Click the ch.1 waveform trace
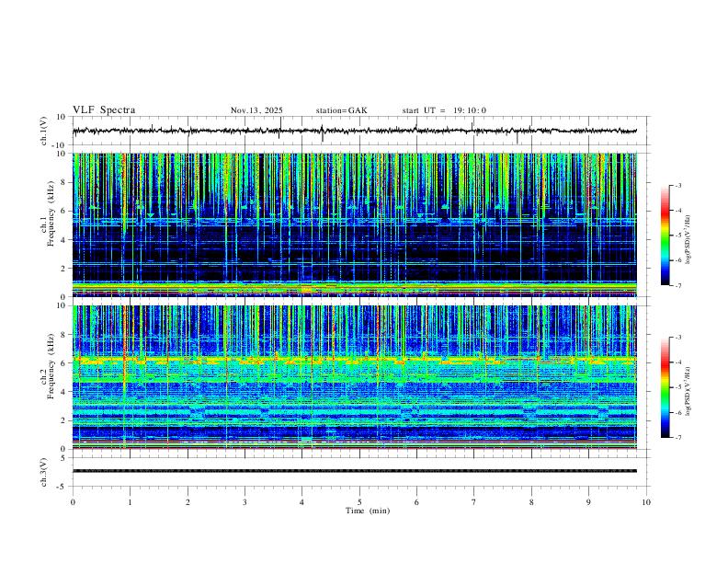 point(355,131)
